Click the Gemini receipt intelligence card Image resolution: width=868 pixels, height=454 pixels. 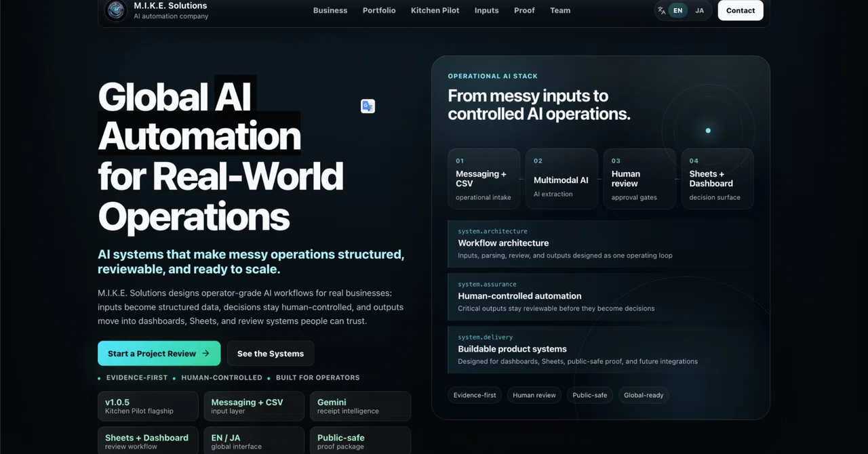pos(360,406)
